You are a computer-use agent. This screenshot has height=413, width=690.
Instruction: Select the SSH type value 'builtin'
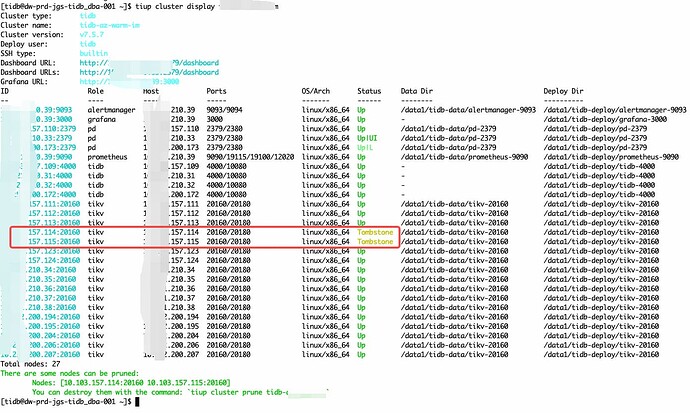click(94, 53)
